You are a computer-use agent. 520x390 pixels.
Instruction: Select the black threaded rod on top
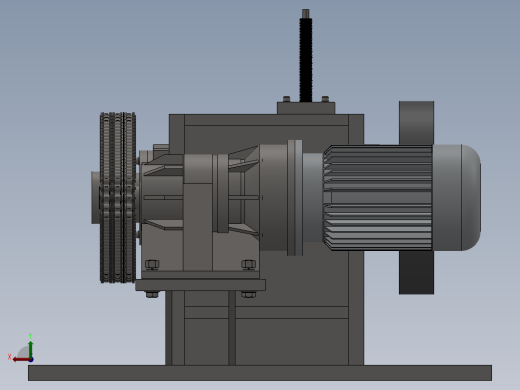pyautogui.click(x=306, y=59)
